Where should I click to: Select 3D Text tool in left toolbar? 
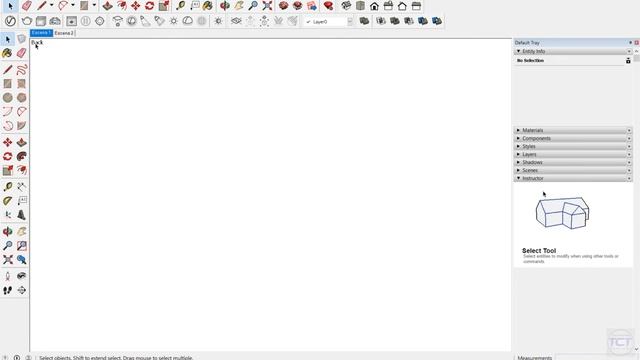click(x=22, y=215)
